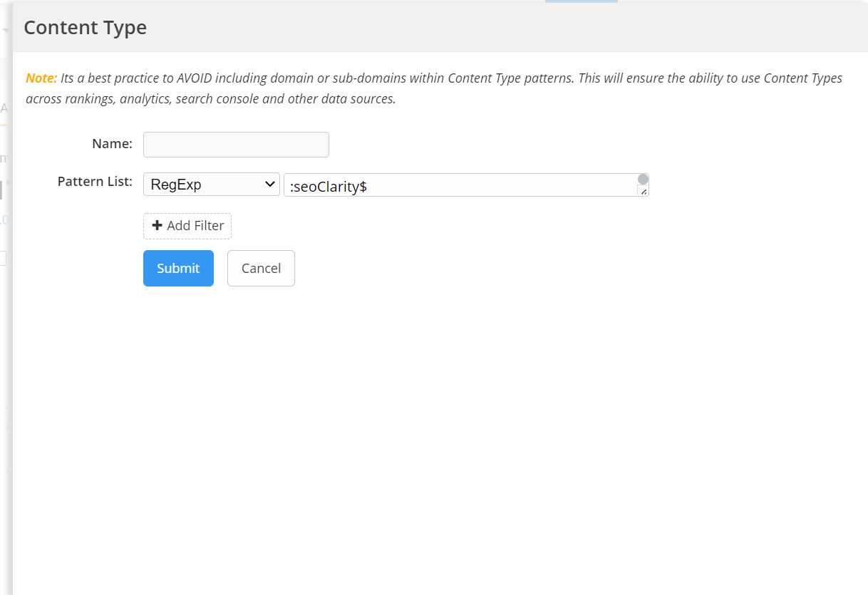Click the pattern textbox resize handle
Screen dimensions: 868x595
point(644,192)
